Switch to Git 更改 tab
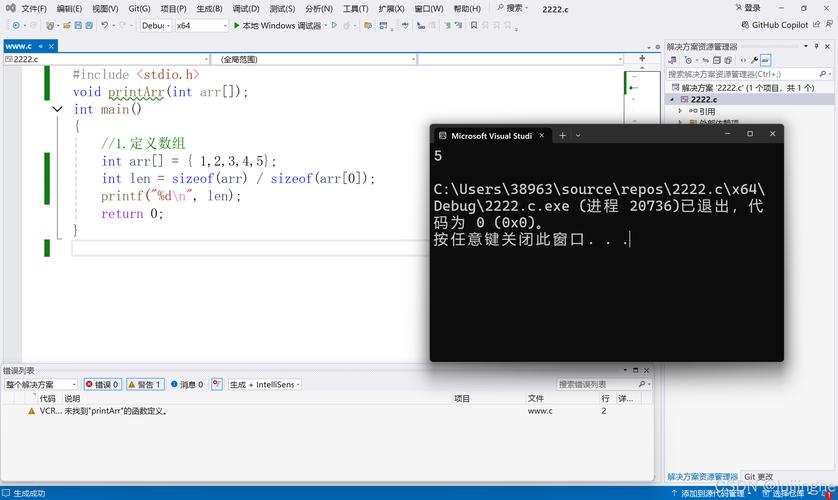This screenshot has width=838, height=500. pyautogui.click(x=758, y=476)
